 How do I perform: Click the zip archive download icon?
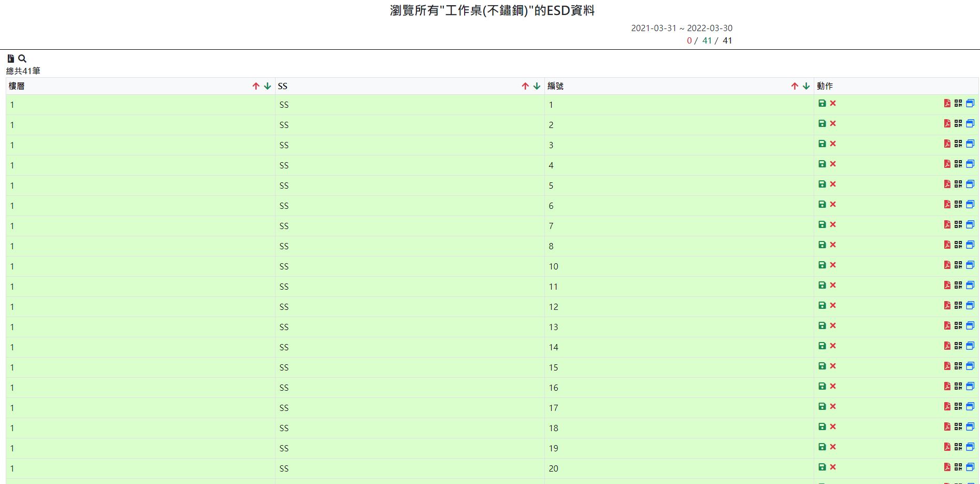[x=10, y=59]
